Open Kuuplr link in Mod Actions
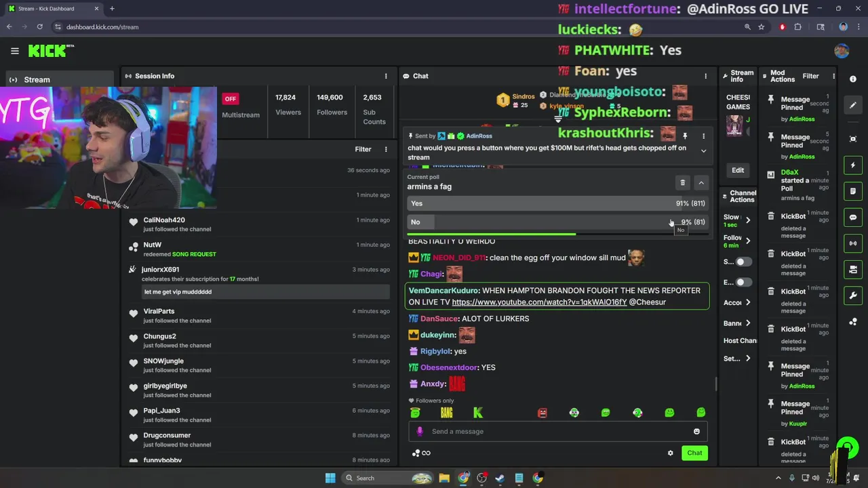The width and height of the screenshot is (868, 488). (x=798, y=424)
